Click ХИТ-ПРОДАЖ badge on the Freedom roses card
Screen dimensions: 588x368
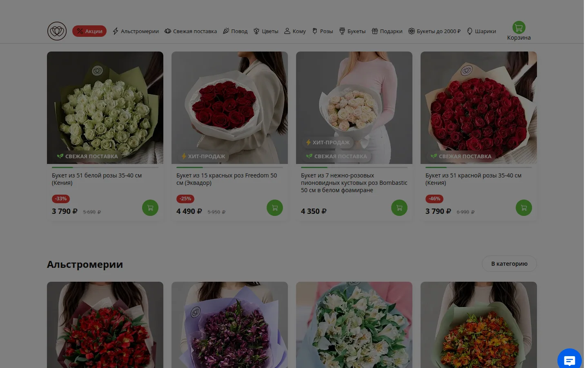point(203,156)
